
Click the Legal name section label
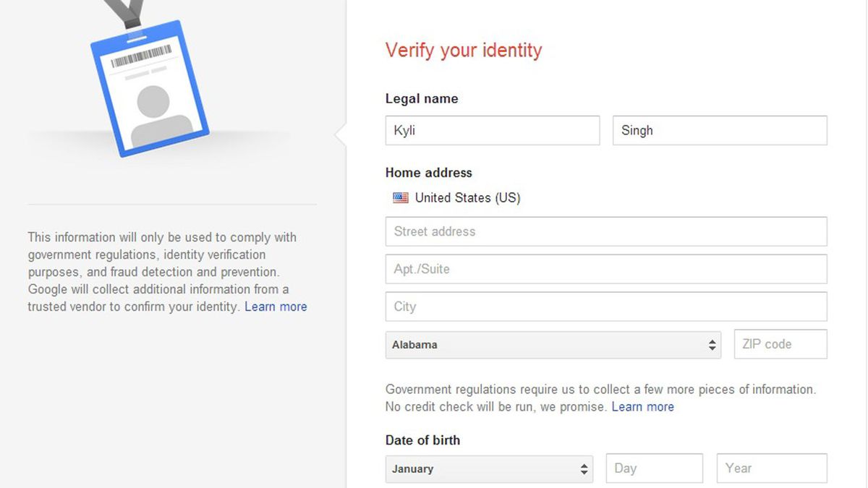click(422, 98)
